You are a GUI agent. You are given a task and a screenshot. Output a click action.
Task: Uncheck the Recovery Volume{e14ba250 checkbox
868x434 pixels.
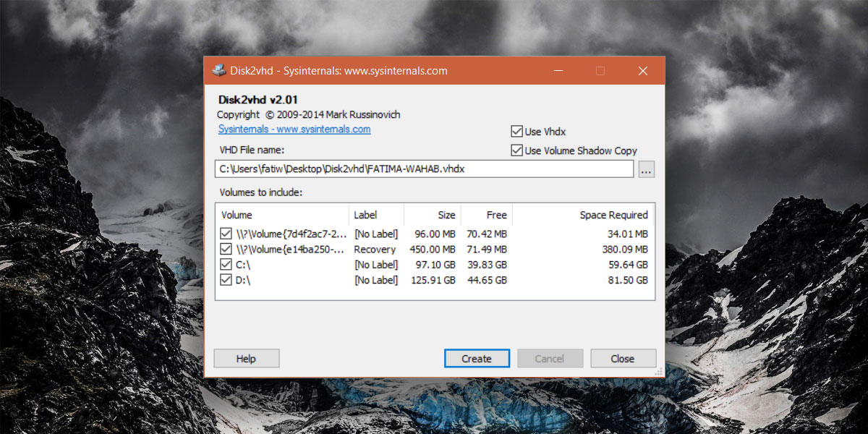[x=226, y=249]
